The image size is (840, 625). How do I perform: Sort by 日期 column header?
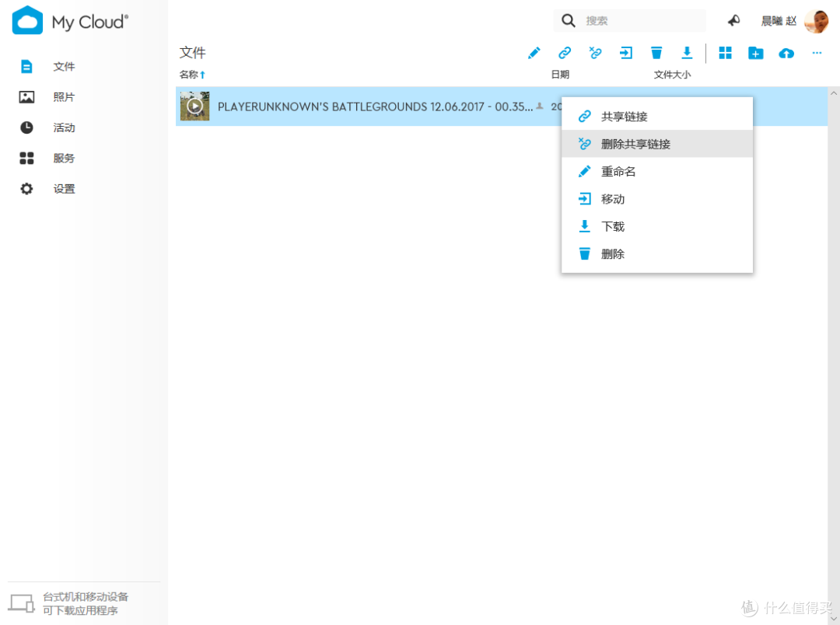560,75
